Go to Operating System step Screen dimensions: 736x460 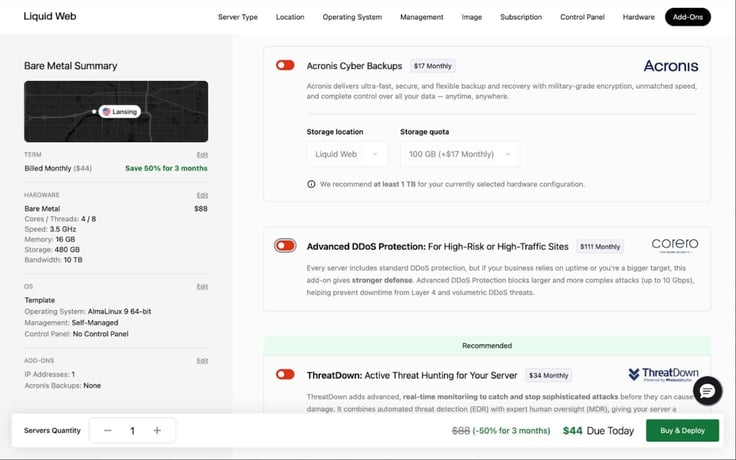[352, 17]
